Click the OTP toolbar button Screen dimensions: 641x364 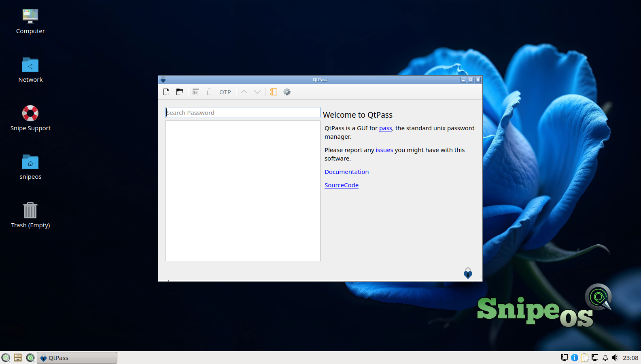click(x=225, y=92)
